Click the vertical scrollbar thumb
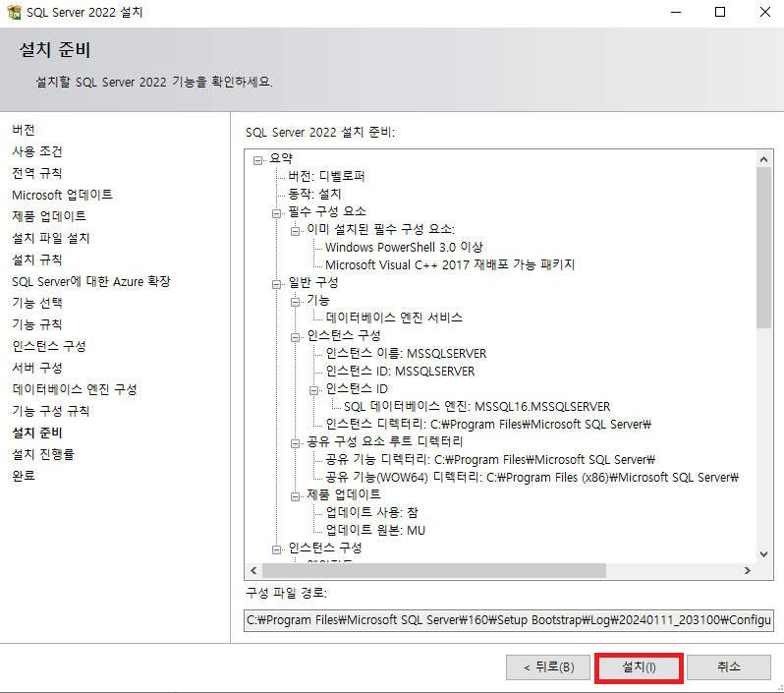This screenshot has height=693, width=784. (x=763, y=248)
